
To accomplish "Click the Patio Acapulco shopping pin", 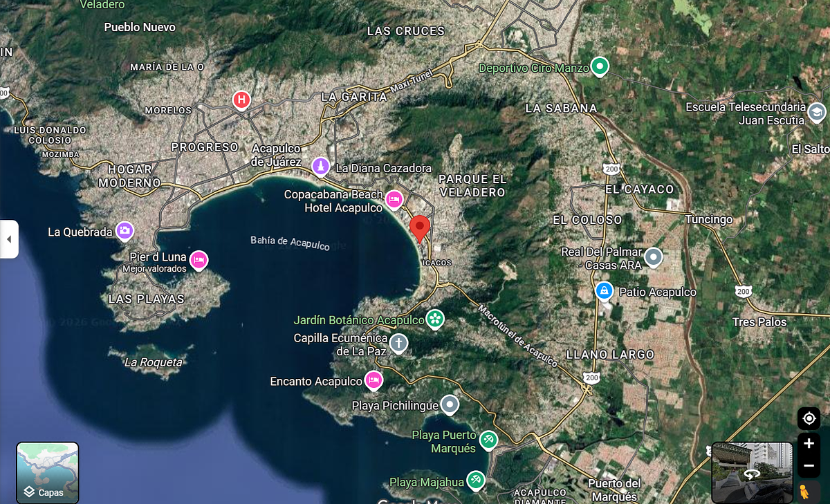I will [605, 290].
